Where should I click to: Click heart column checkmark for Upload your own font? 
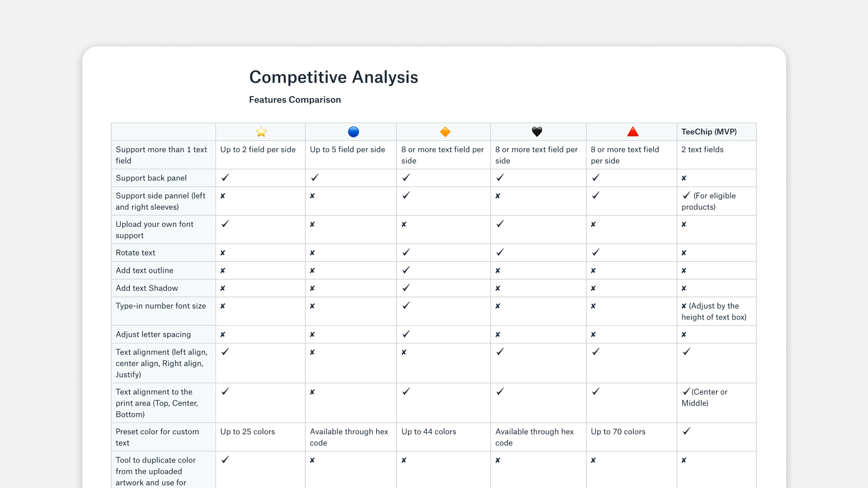coord(500,224)
